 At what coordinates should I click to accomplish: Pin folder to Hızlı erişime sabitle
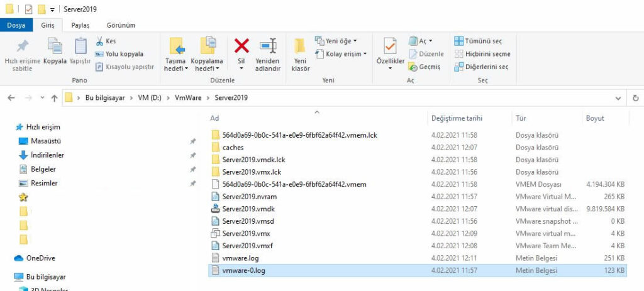click(x=22, y=54)
